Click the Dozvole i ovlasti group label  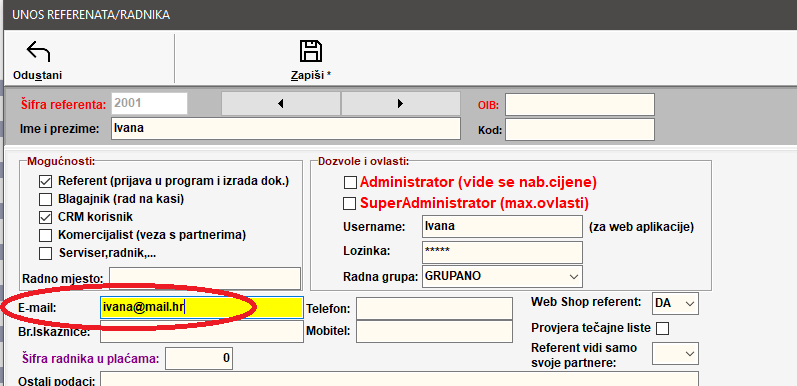point(363,161)
